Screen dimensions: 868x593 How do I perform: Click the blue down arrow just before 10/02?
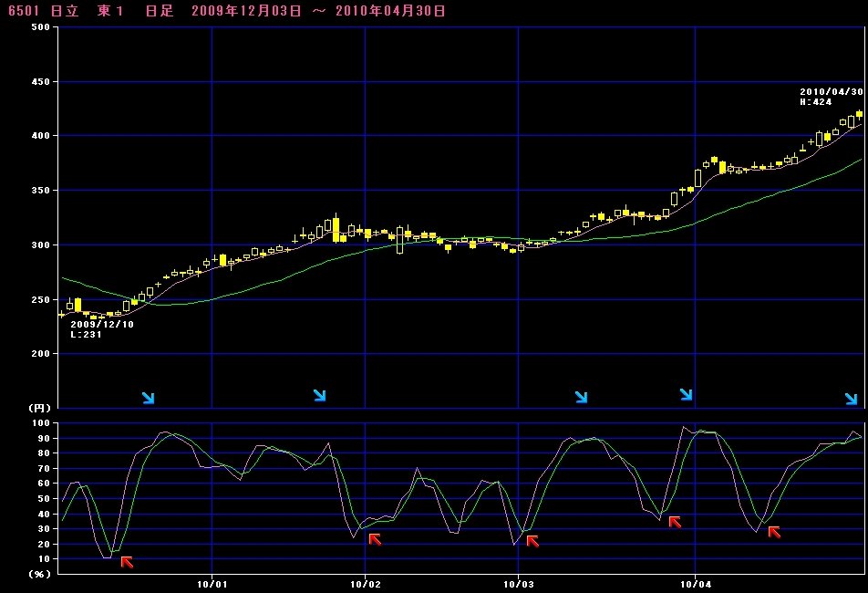(x=319, y=395)
